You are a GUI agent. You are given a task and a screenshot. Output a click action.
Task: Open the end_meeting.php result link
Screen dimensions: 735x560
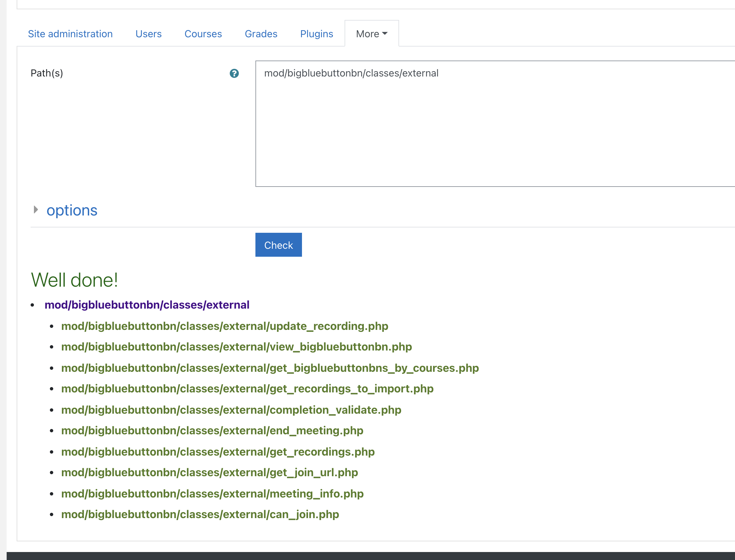(x=212, y=431)
